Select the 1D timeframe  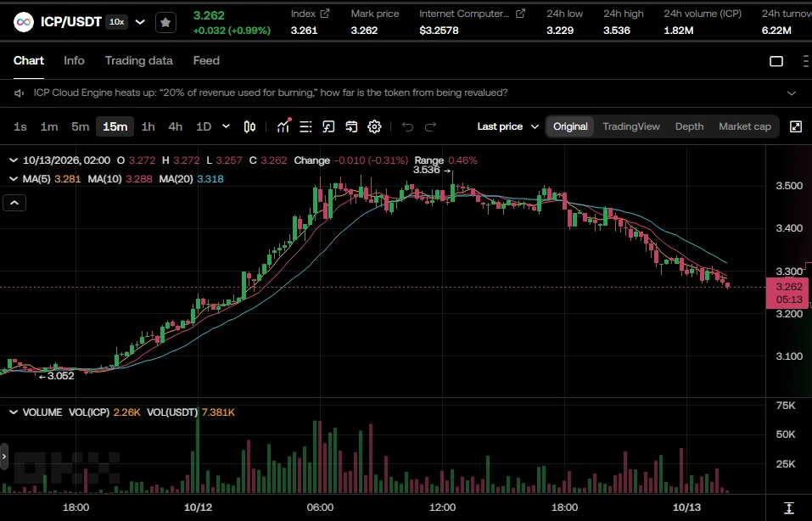[204, 127]
